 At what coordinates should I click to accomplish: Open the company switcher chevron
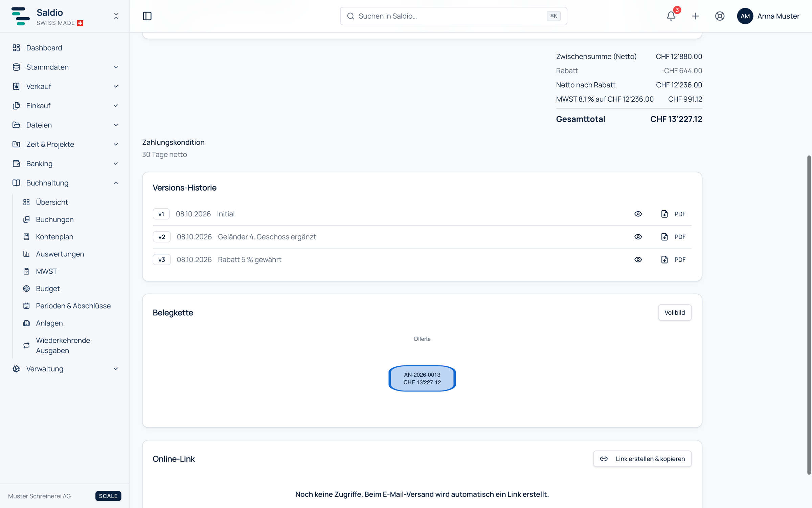(116, 16)
